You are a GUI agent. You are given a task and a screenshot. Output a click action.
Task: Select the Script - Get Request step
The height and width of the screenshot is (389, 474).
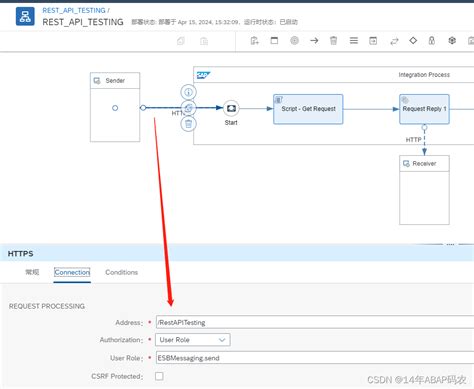(308, 109)
